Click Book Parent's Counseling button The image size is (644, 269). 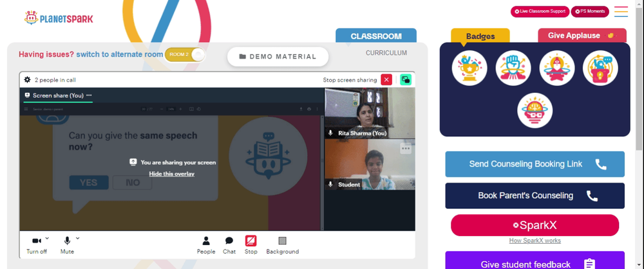[535, 196]
